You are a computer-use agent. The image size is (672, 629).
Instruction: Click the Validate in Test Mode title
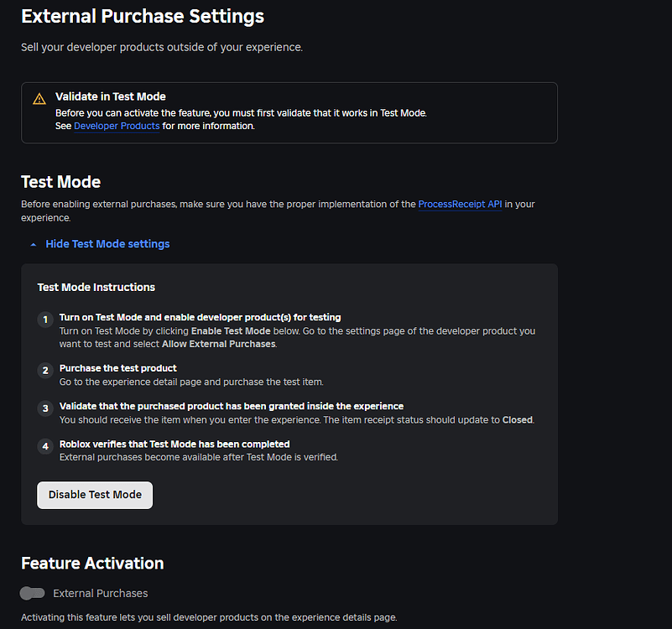tap(111, 96)
